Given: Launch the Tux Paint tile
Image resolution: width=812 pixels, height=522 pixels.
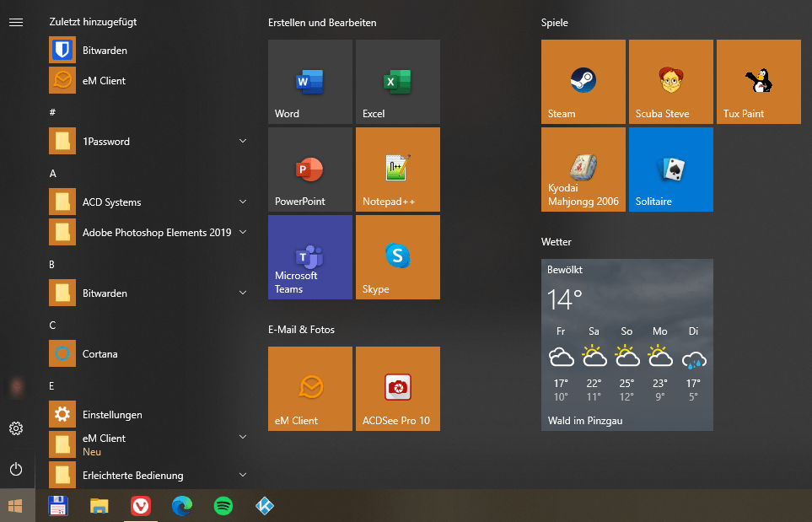Looking at the screenshot, I should pyautogui.click(x=759, y=82).
